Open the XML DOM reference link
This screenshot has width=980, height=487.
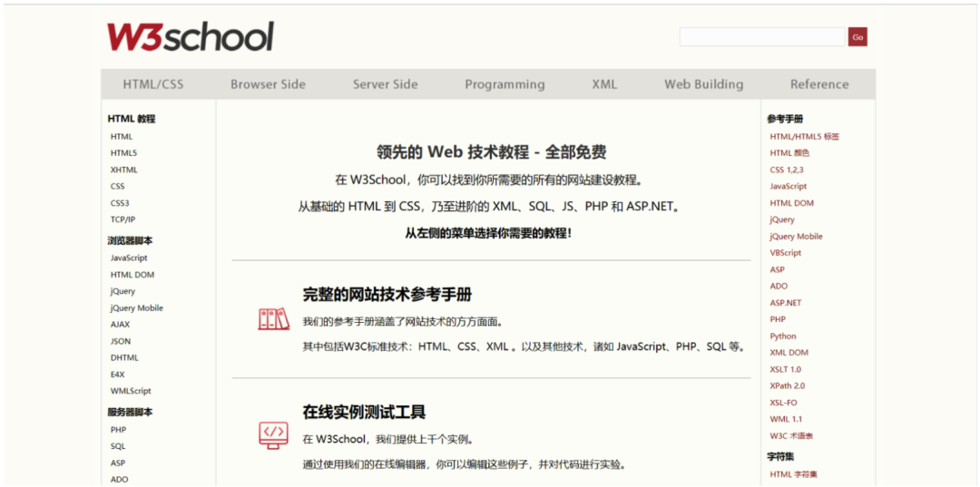point(789,353)
